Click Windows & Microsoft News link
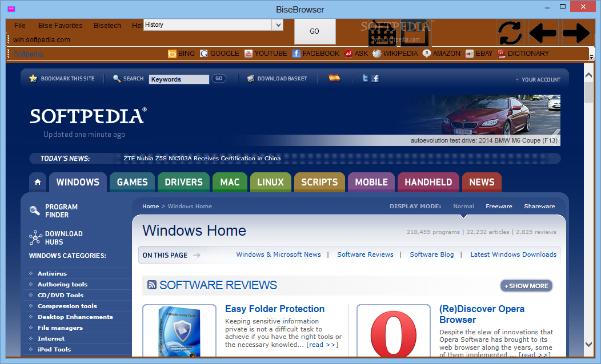Image resolution: width=601 pixels, height=364 pixels. coord(278,254)
